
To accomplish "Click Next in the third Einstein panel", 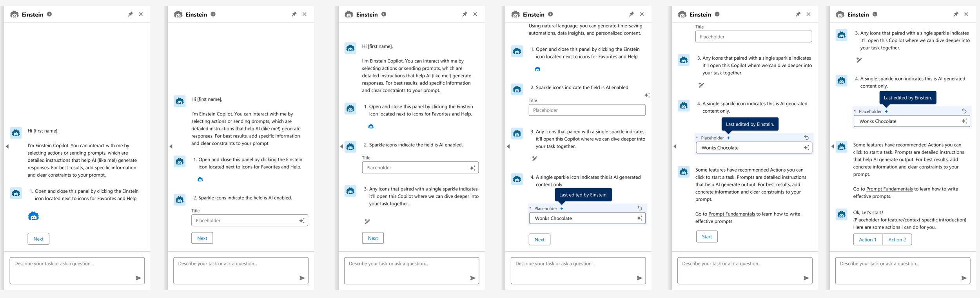I will click(373, 238).
